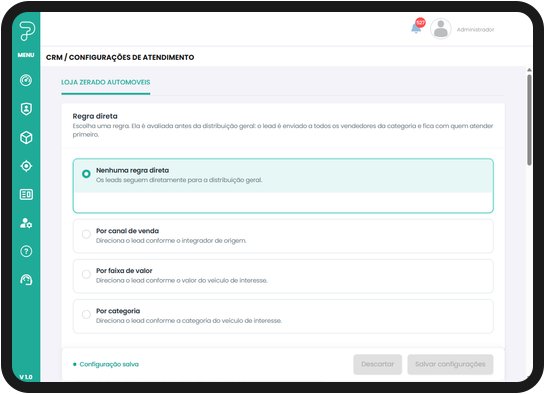Click the scrollbar up arrow
Viewport: 545px width, 394px height.
[x=529, y=70]
